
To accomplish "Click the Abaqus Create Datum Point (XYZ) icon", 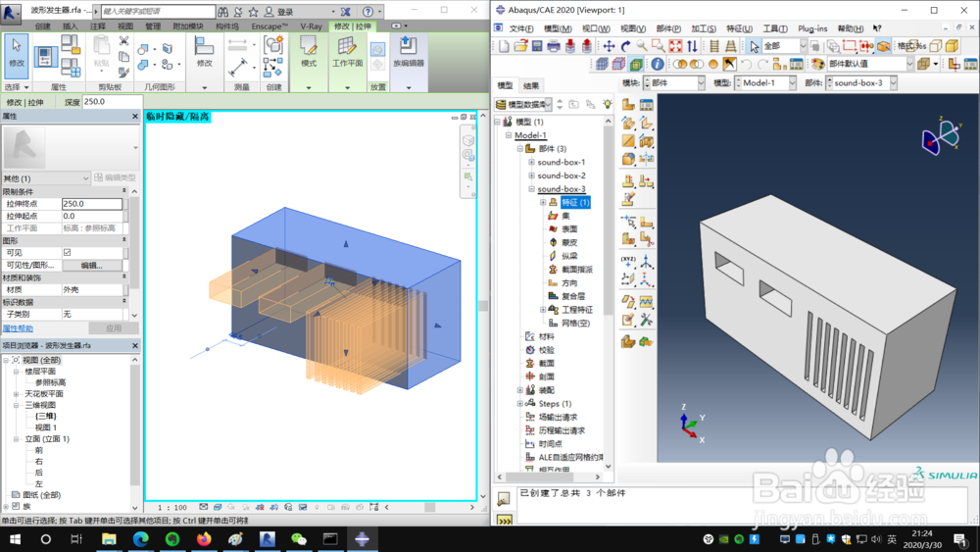I will pos(628,262).
